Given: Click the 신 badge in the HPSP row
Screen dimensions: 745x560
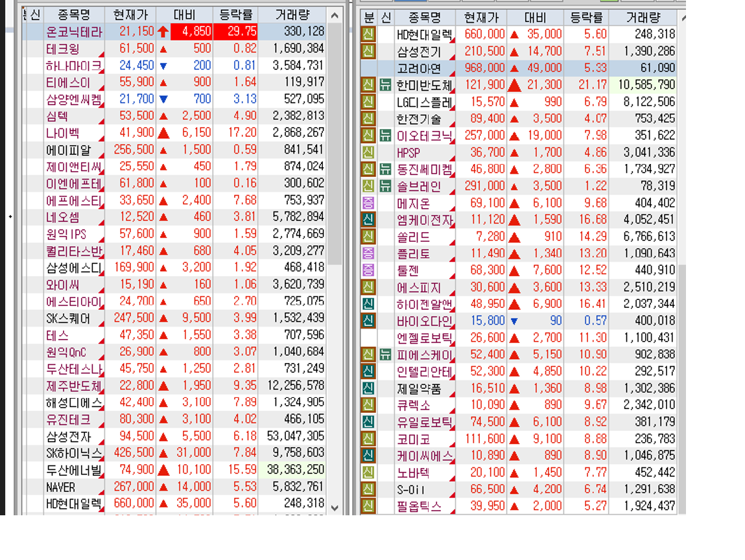Looking at the screenshot, I should (x=368, y=152).
